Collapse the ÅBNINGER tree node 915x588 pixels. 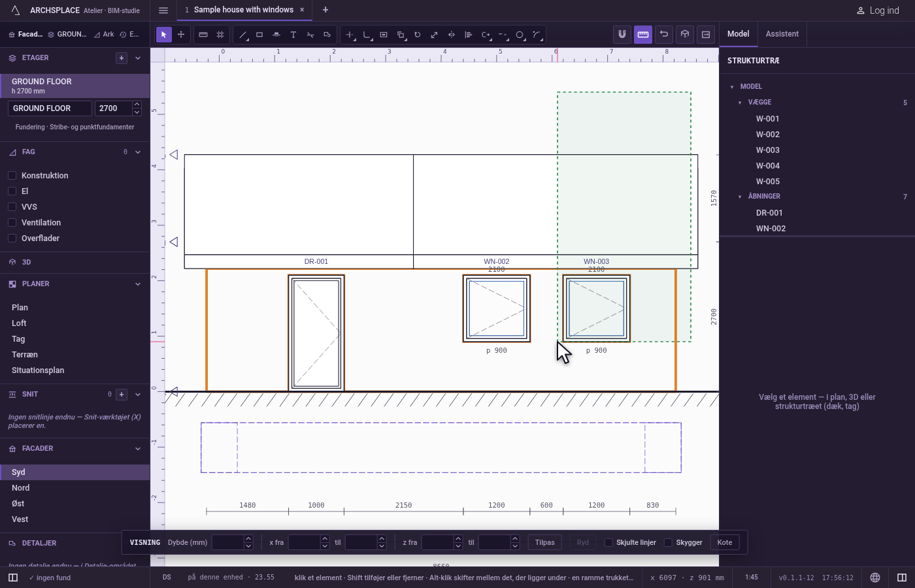[x=740, y=197]
